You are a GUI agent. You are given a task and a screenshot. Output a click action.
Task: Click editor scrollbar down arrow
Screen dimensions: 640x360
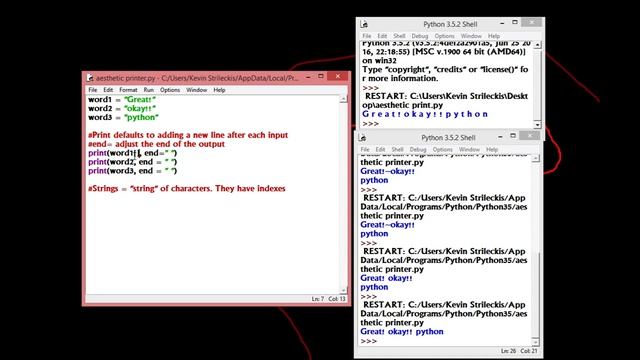[343, 290]
